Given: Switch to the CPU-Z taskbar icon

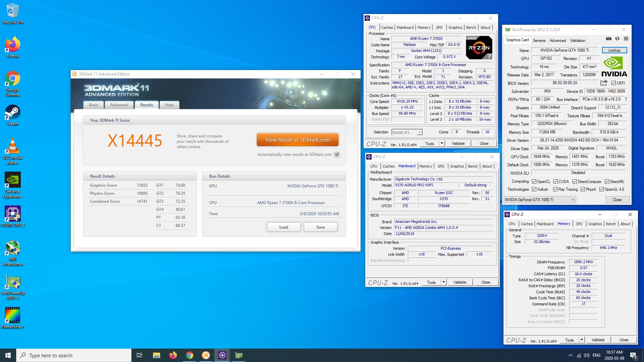Looking at the screenshot, I should [x=222, y=355].
